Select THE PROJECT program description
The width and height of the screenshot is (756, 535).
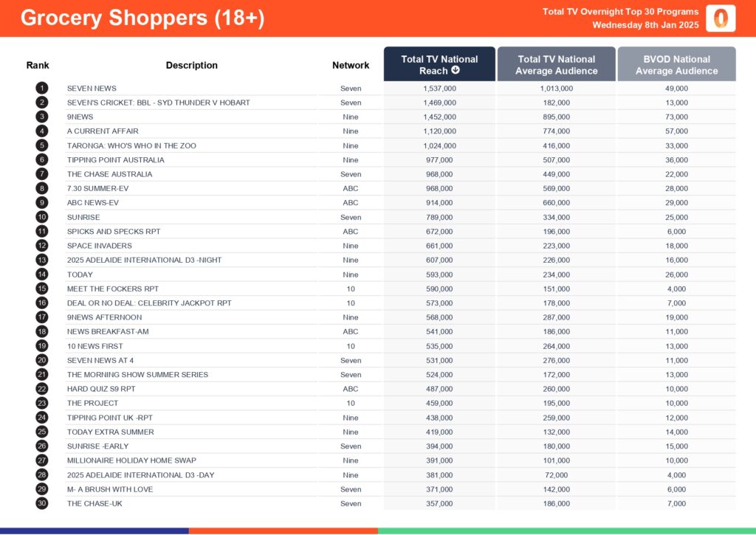92,404
